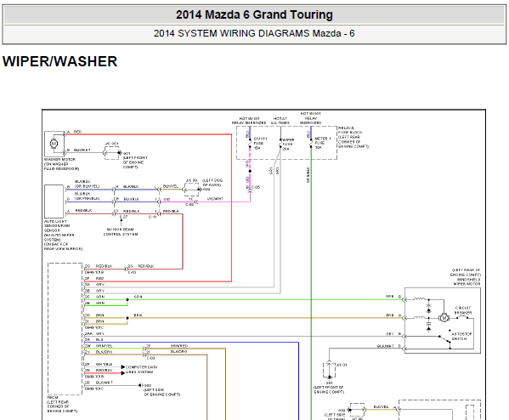Click the "(LEFT SIDE OF ENGINE COMPT)" ground note
The image size is (509, 420).
162,392
